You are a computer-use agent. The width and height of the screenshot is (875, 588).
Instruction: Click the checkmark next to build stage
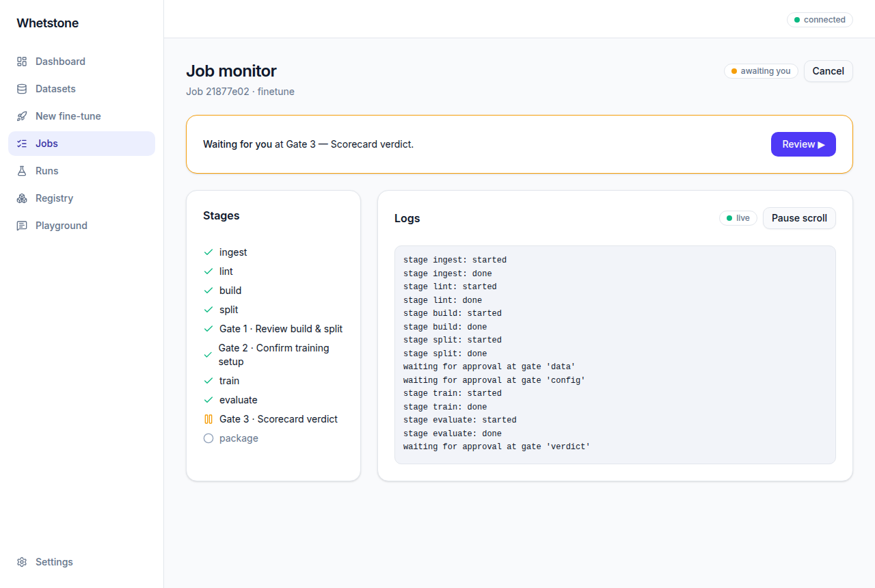point(208,291)
